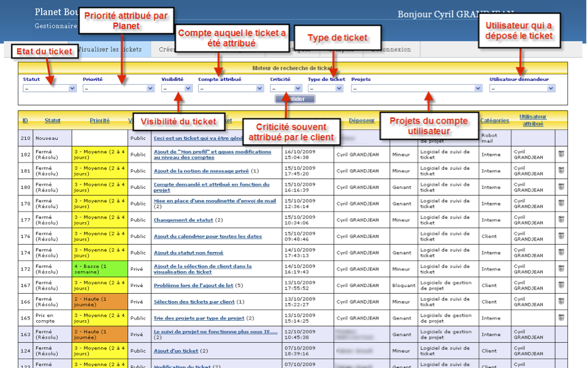This screenshot has width=588, height=368.
Task: Delete ticket 182 with its trash icon
Action: pos(561,154)
